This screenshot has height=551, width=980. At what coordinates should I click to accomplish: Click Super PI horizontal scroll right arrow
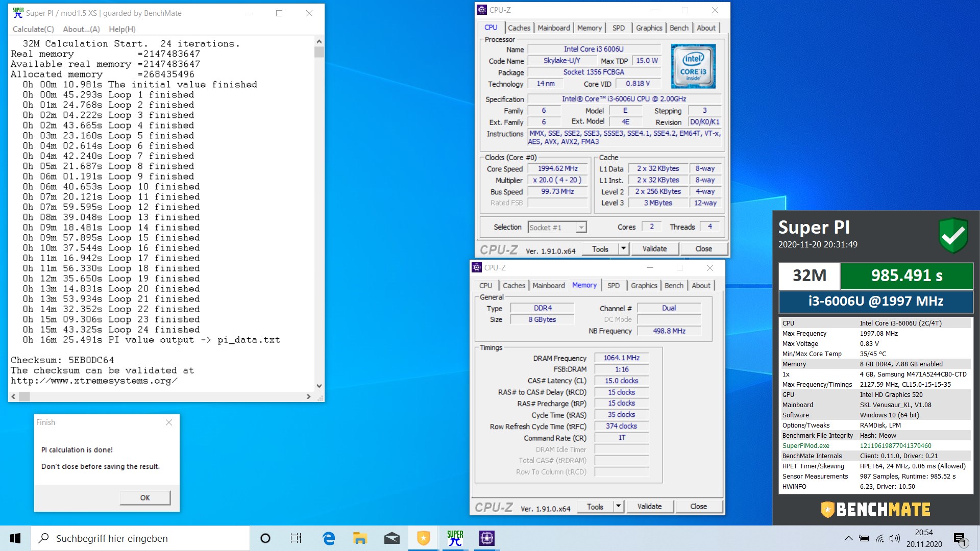308,396
